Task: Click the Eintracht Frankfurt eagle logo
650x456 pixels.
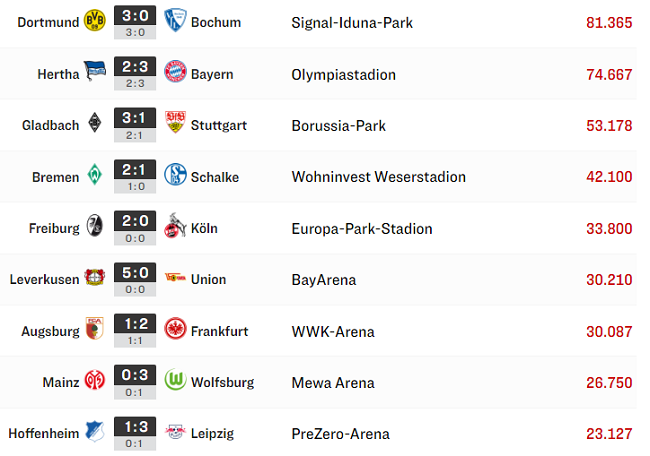Action: [x=175, y=328]
